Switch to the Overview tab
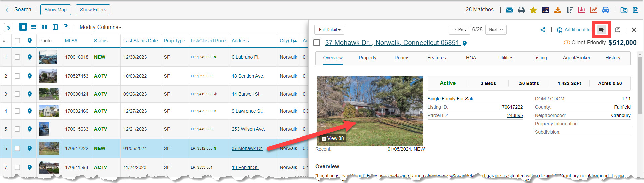This screenshot has width=644, height=183. click(333, 58)
